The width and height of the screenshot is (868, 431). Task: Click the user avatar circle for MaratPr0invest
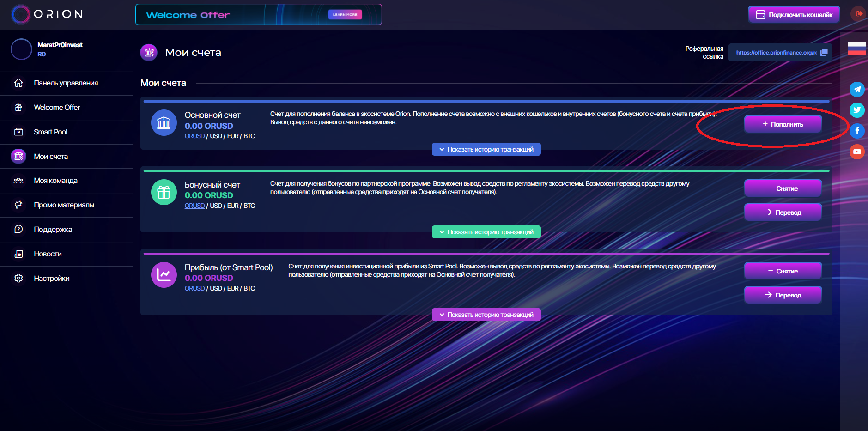point(21,49)
